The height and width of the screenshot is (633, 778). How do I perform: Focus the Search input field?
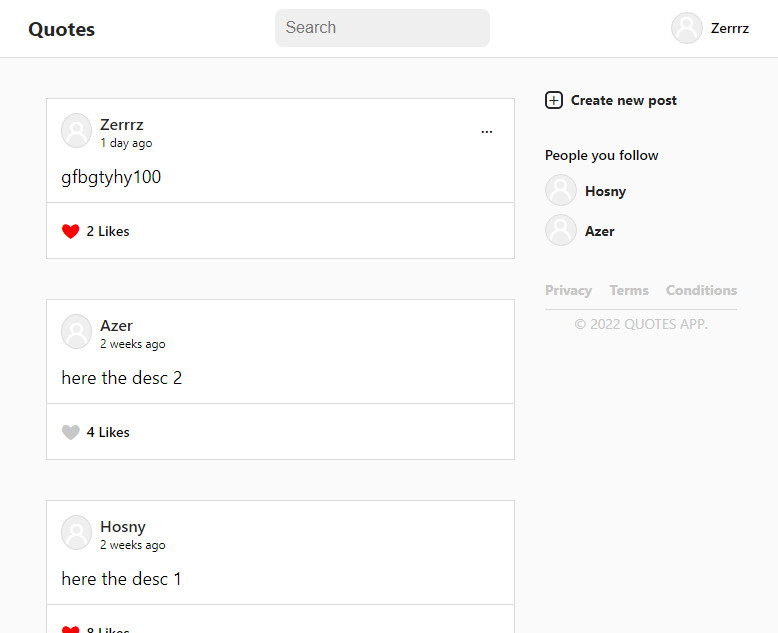382,28
